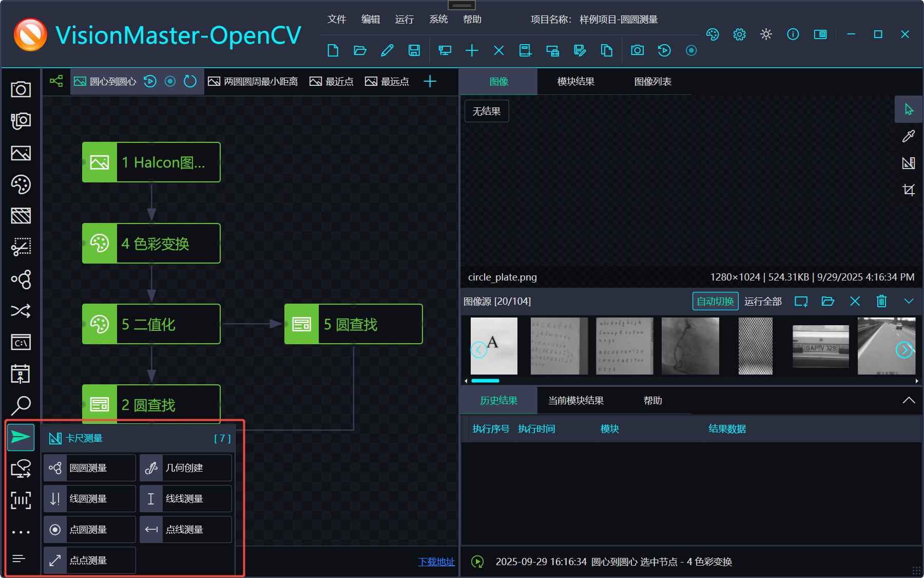Open the 最远点 flow tab
The image size is (924, 578).
click(387, 81)
